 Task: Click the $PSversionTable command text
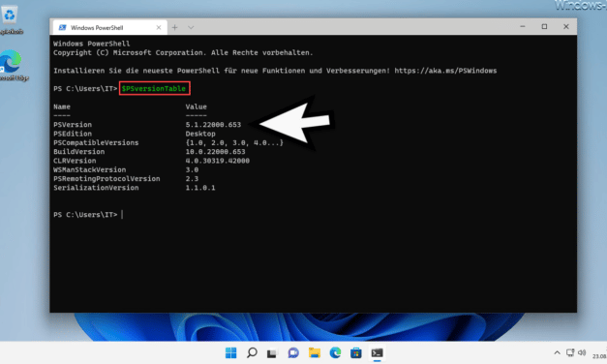point(154,89)
